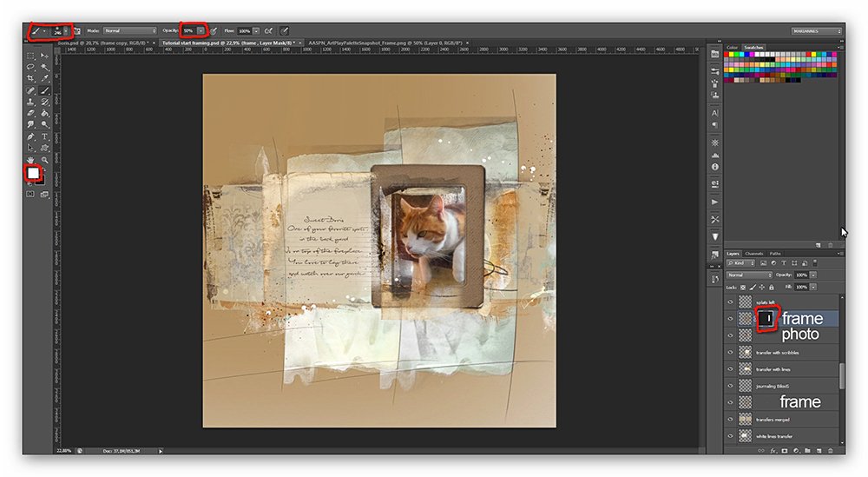
Task: Switch to the Color panel tab
Action: pos(733,48)
